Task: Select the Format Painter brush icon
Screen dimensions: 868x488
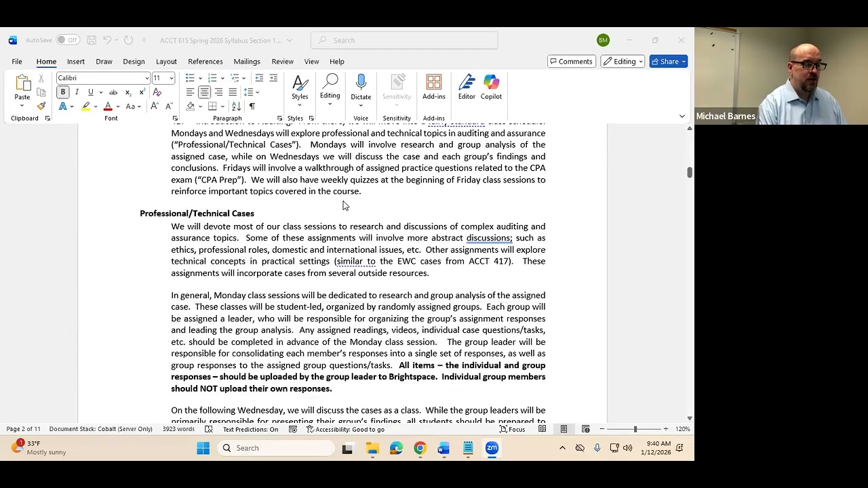Action: click(x=41, y=106)
